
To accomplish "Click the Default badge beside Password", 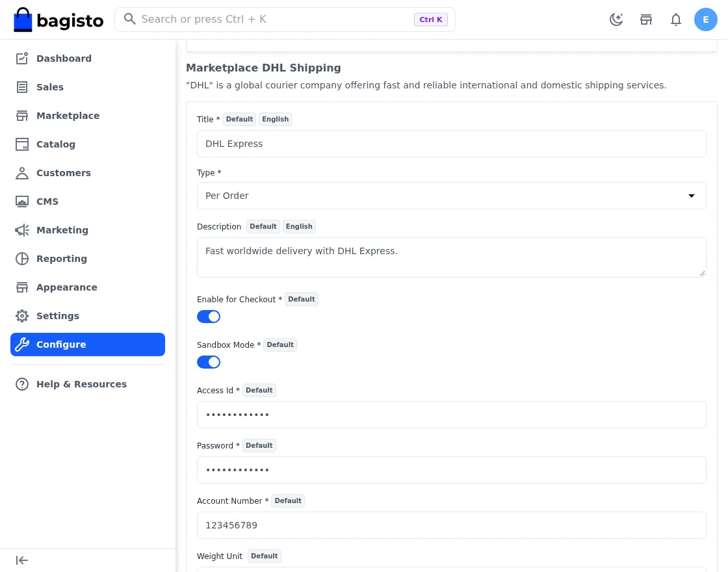I will click(259, 446).
